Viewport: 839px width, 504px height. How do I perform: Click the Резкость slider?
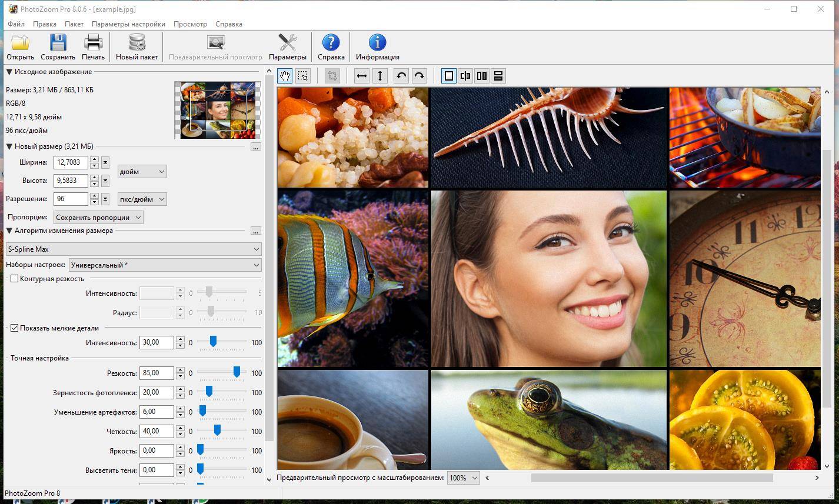coord(222,373)
